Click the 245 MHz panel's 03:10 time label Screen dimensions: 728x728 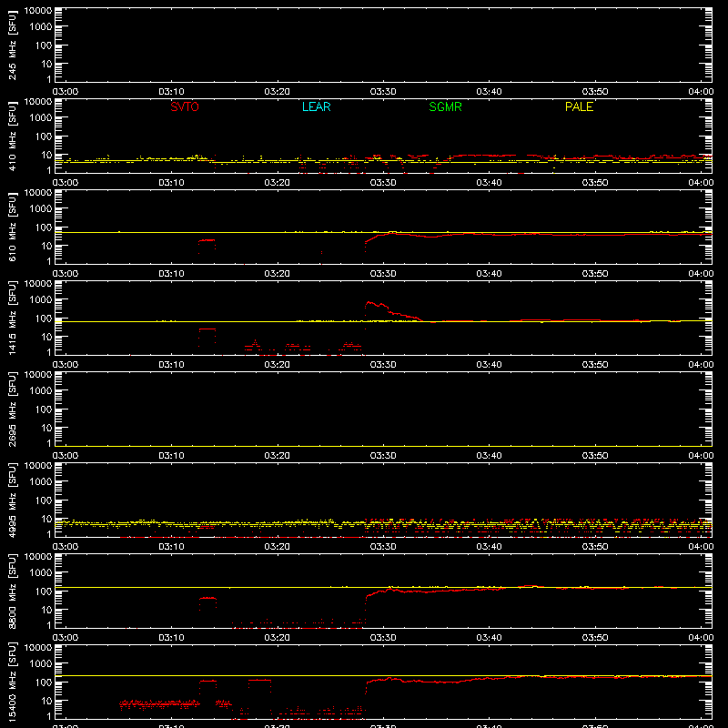point(171,92)
